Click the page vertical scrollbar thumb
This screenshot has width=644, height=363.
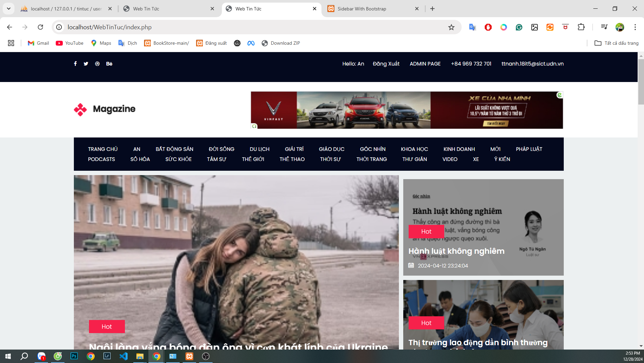click(x=641, y=82)
